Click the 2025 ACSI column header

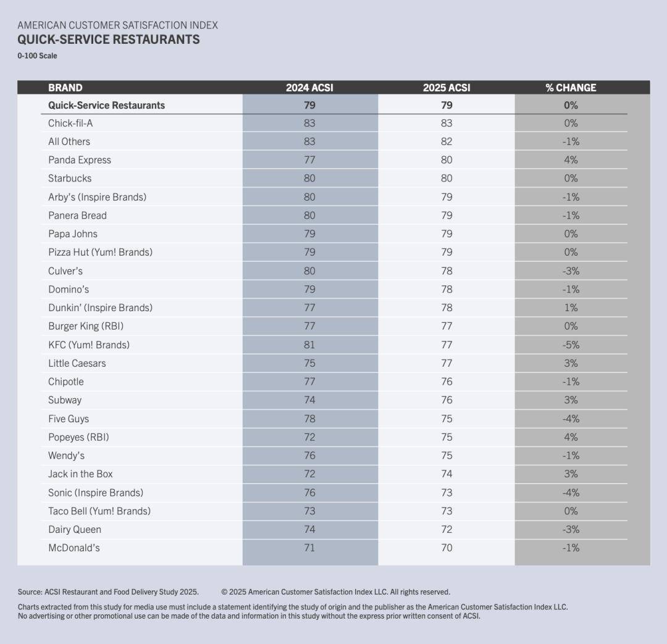click(x=447, y=88)
